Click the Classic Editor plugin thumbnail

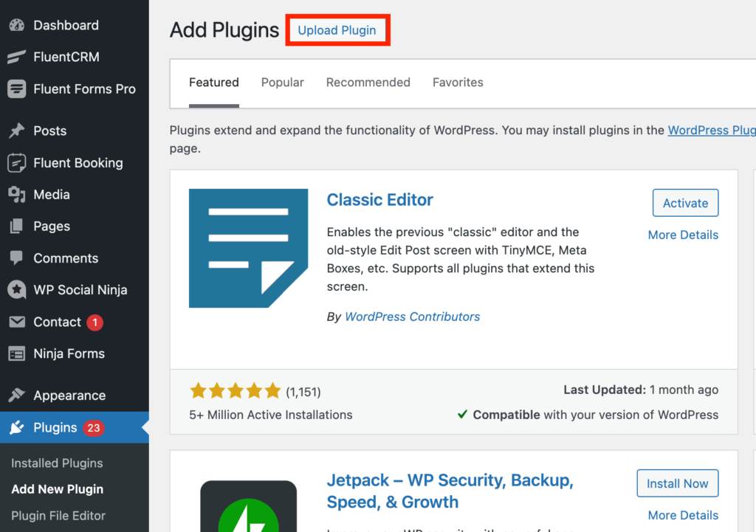248,248
